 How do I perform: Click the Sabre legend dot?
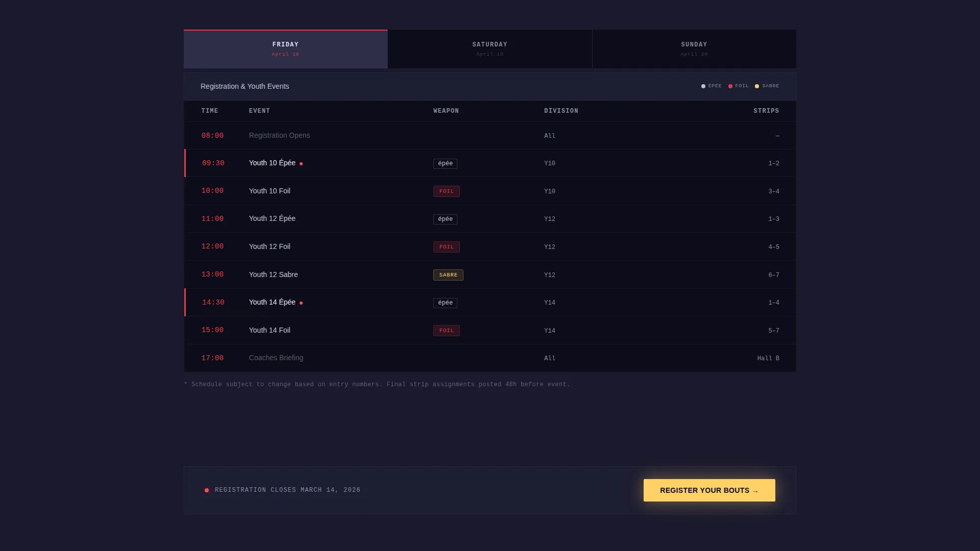pos(757,86)
